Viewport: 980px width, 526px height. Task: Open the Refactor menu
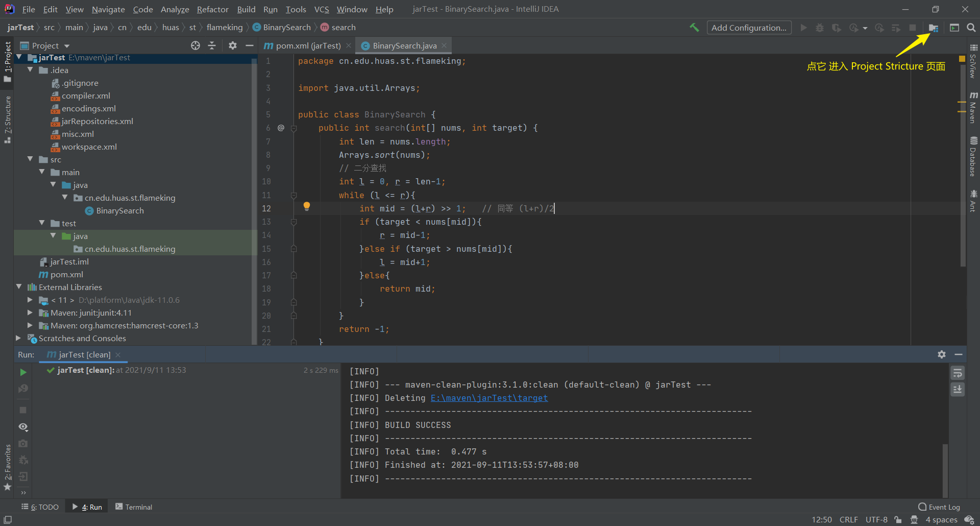[213, 9]
